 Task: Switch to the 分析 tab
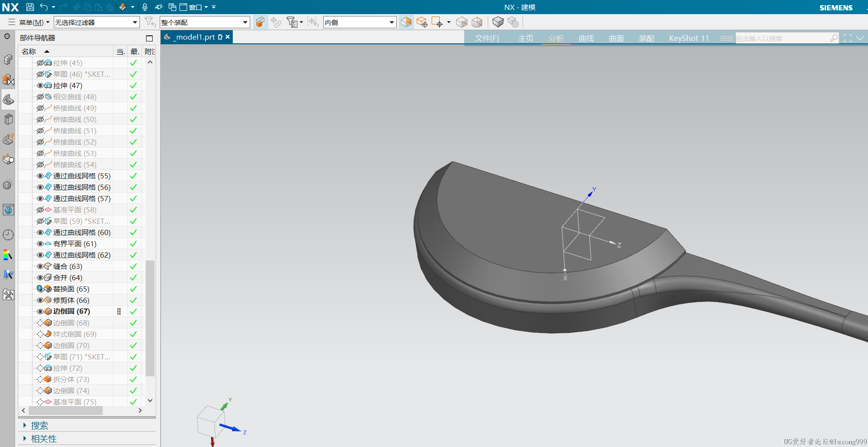coord(556,38)
